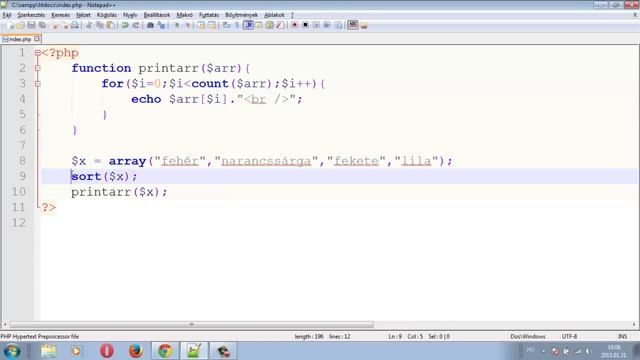Toggle INS insert mode in status bar
Screen dimensions: 640x360
pyautogui.click(x=622, y=336)
